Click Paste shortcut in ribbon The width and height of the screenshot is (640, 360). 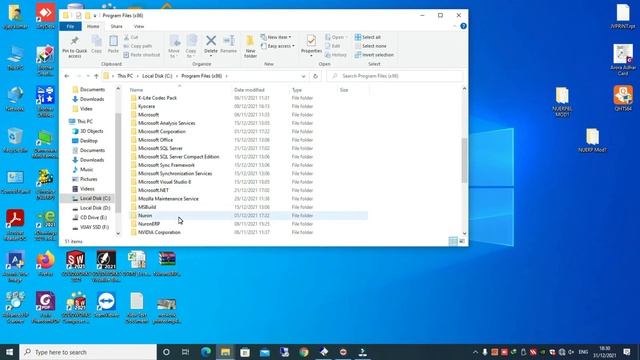point(142,55)
